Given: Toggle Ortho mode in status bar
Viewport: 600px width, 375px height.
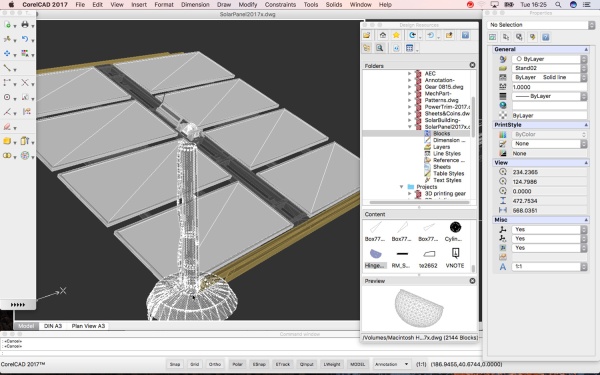Looking at the screenshot, I should click(215, 364).
